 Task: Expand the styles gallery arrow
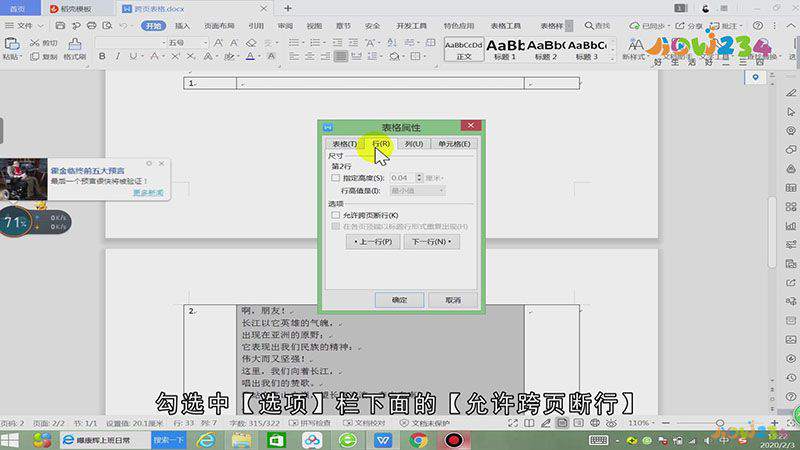pyautogui.click(x=612, y=59)
